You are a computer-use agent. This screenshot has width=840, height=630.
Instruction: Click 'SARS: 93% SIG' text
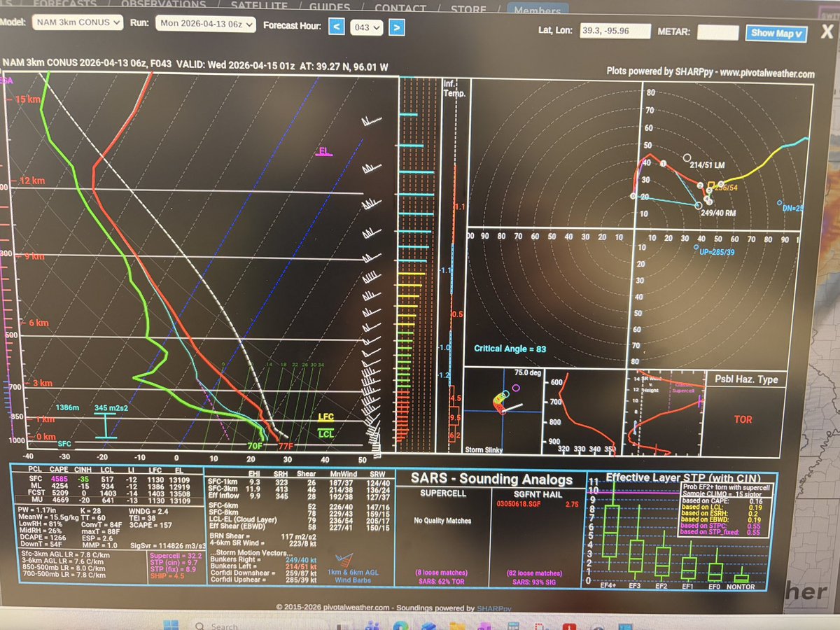[x=535, y=583]
